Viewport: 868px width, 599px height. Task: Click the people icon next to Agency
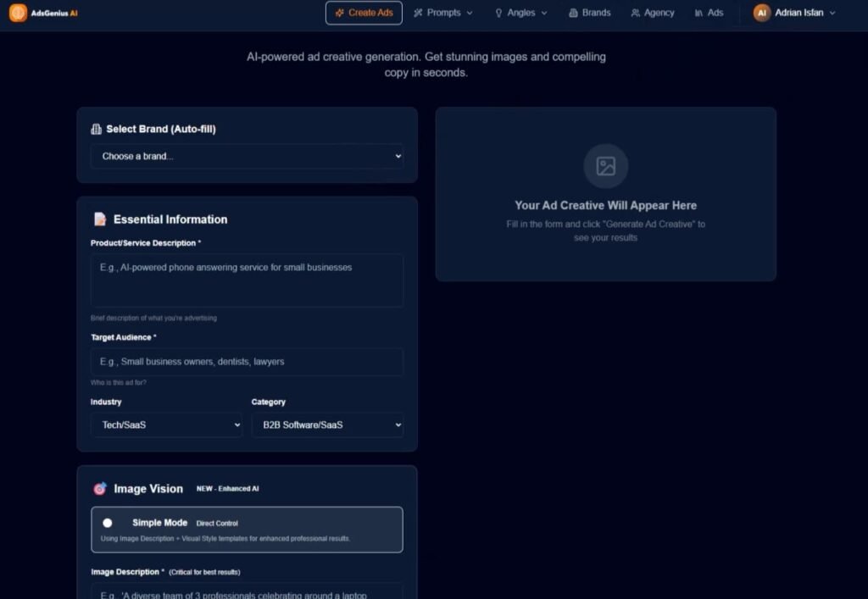[634, 13]
